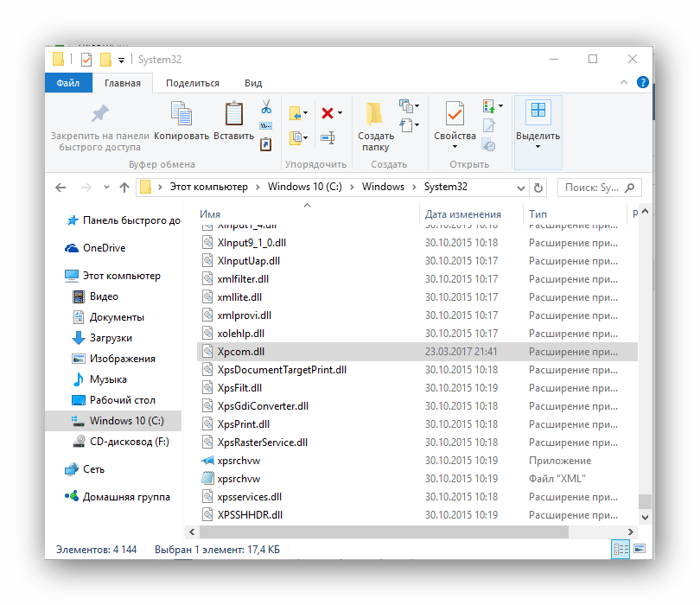The height and width of the screenshot is (605, 700).
Task: Click the Up one level arrow
Action: 124,188
